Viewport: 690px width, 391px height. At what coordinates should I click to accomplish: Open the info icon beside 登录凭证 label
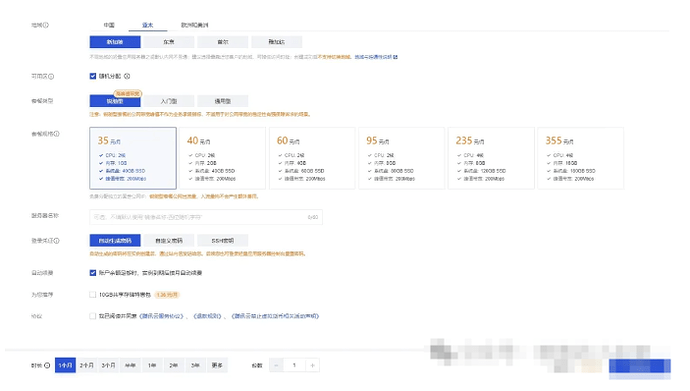56,241
